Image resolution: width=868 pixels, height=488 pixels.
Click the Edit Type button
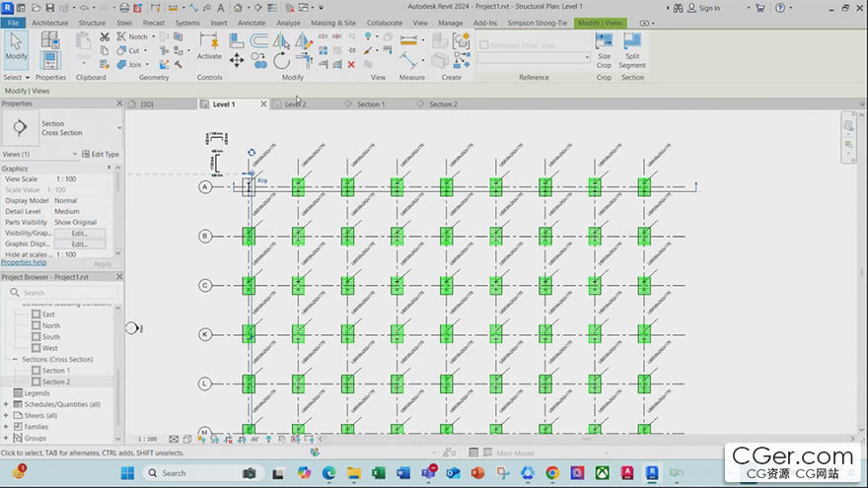point(100,154)
